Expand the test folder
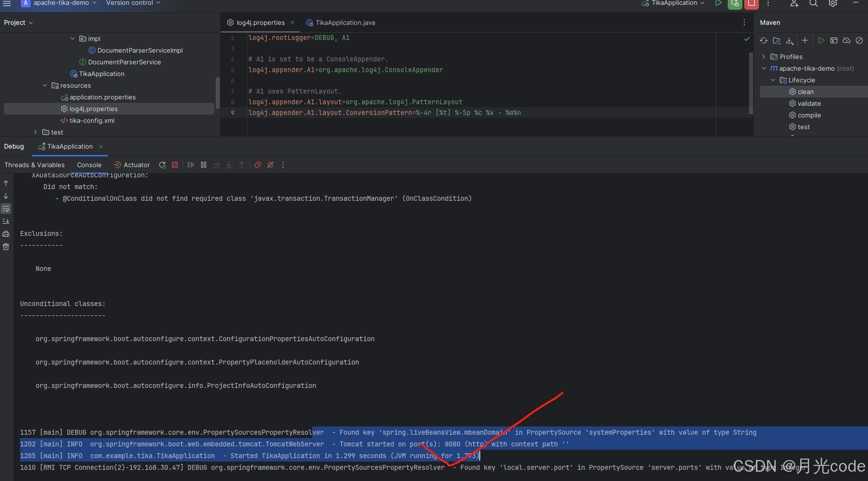The height and width of the screenshot is (481, 868). pyautogui.click(x=36, y=132)
